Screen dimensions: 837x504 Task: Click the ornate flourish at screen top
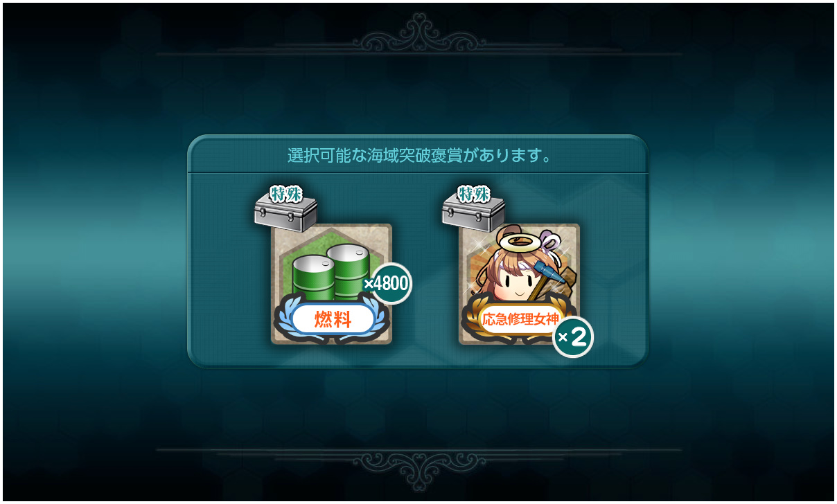[x=418, y=34]
